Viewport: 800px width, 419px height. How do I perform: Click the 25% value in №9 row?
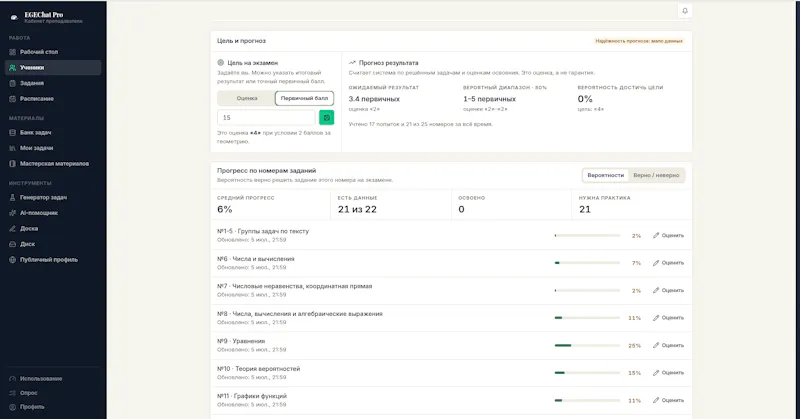[x=634, y=346]
